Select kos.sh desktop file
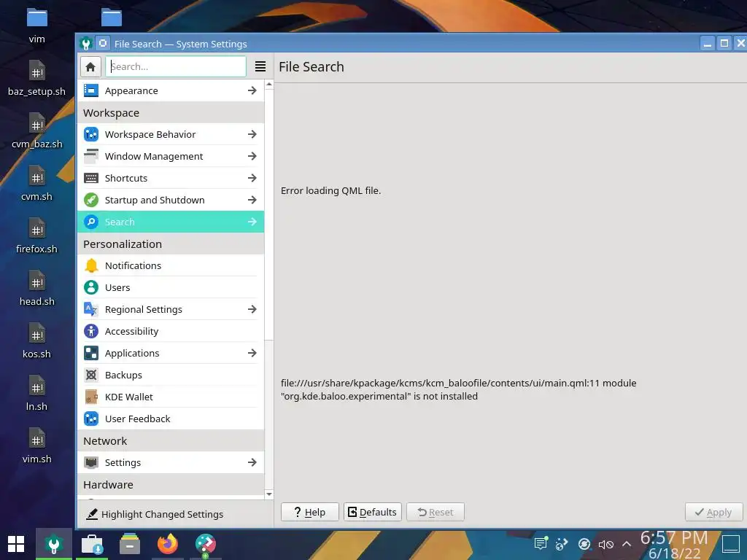The width and height of the screenshot is (747, 560). 36,341
